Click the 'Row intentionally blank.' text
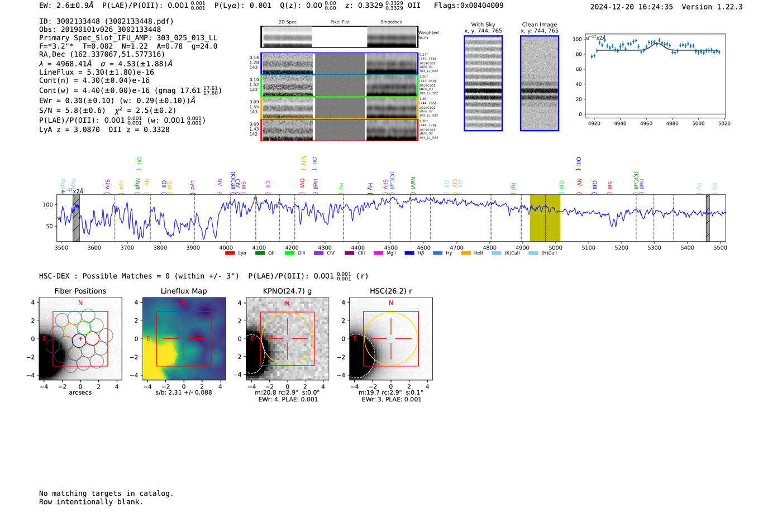The image size is (782, 532). click(x=91, y=502)
